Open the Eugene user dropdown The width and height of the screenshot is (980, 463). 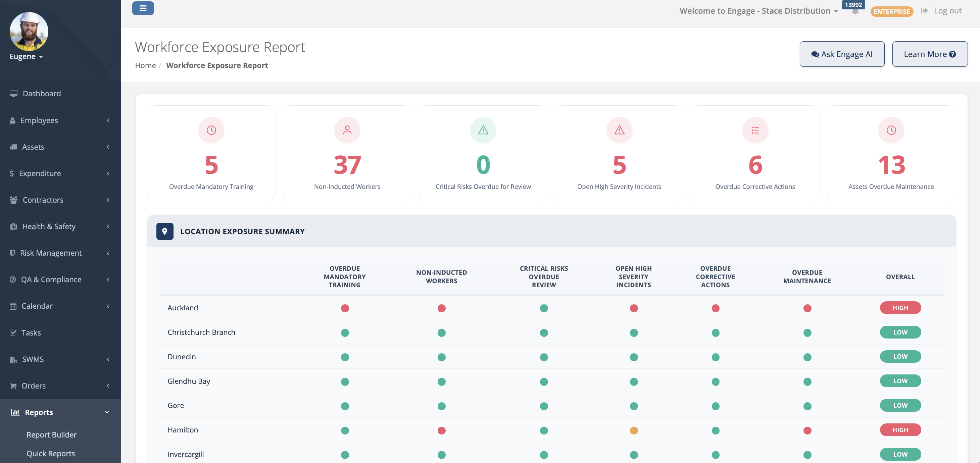pyautogui.click(x=26, y=56)
